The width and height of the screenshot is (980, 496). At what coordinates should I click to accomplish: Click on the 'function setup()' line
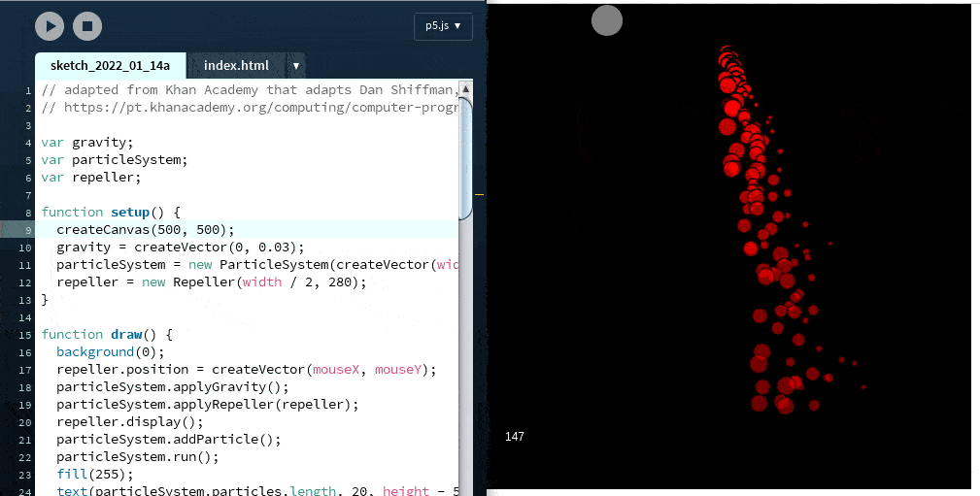point(111,212)
